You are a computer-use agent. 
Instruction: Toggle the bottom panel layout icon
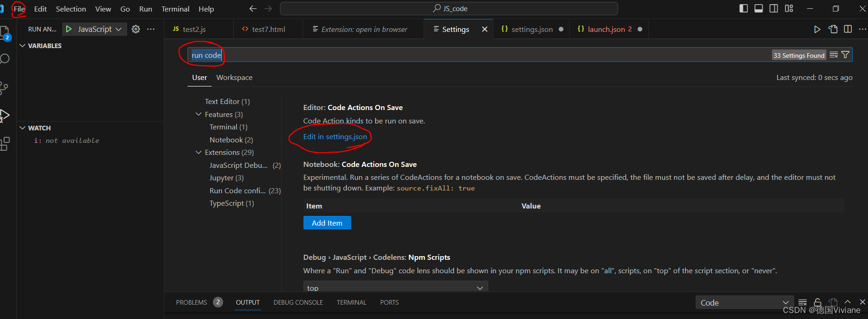coord(759,8)
